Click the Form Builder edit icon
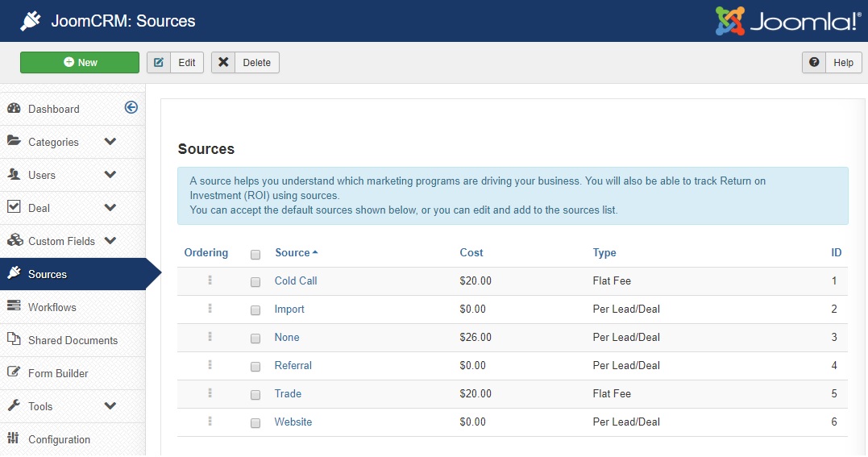The image size is (868, 457). 14,372
